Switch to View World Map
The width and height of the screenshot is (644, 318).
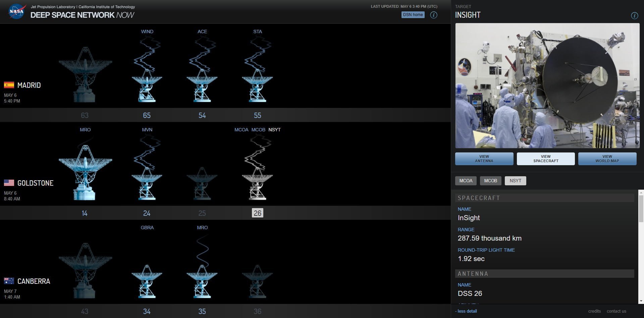(607, 159)
